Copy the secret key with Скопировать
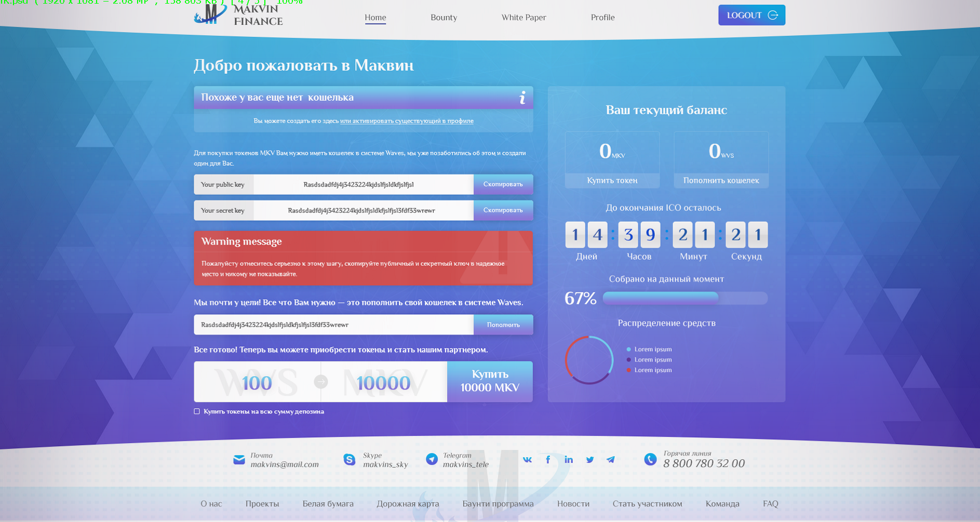 [x=503, y=210]
